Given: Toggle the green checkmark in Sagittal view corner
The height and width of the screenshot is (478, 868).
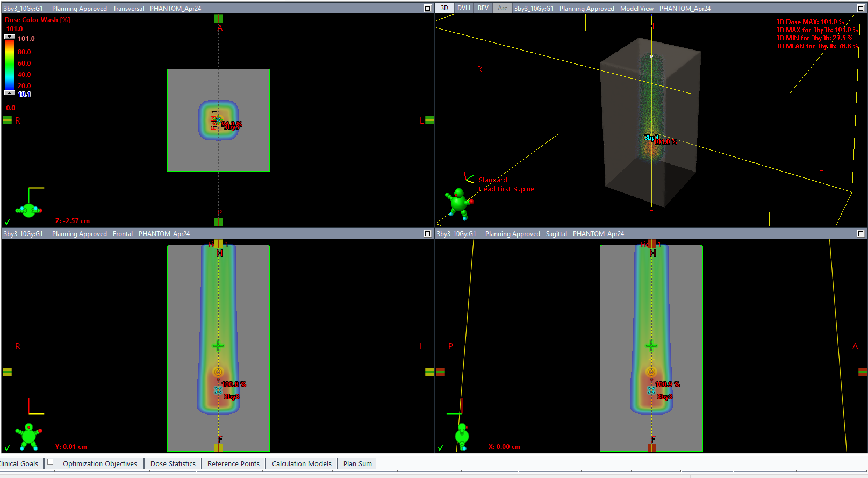Looking at the screenshot, I should tap(440, 447).
